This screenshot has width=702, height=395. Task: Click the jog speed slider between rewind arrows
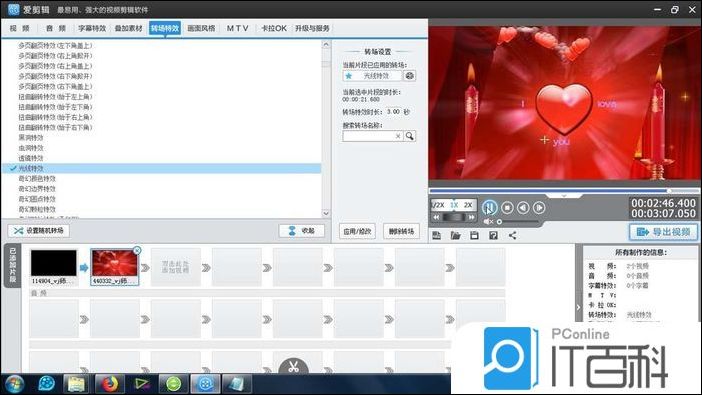click(x=454, y=217)
